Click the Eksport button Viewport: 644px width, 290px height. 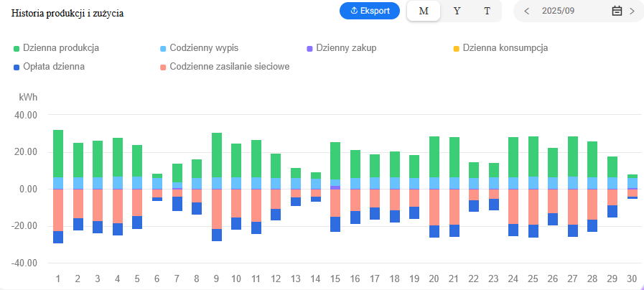click(369, 11)
